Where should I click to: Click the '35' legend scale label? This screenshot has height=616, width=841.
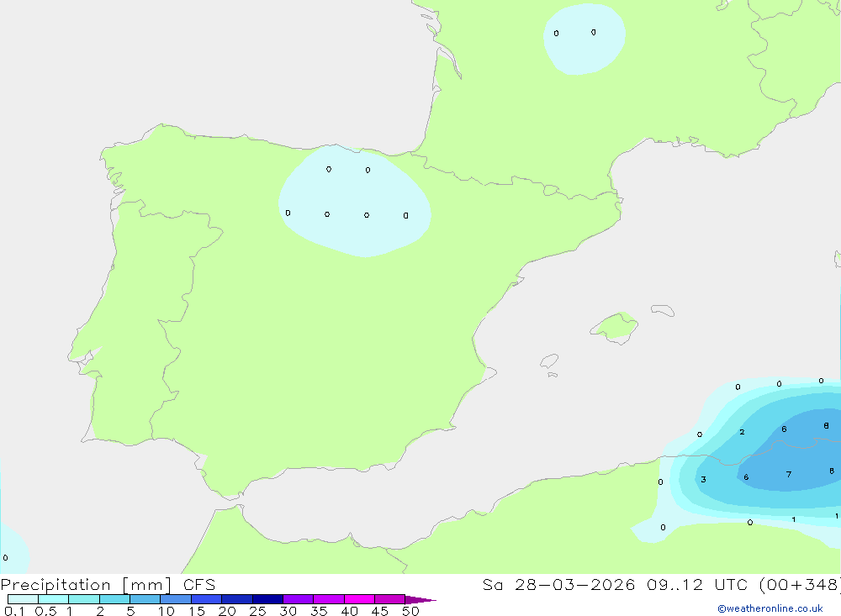click(x=319, y=611)
